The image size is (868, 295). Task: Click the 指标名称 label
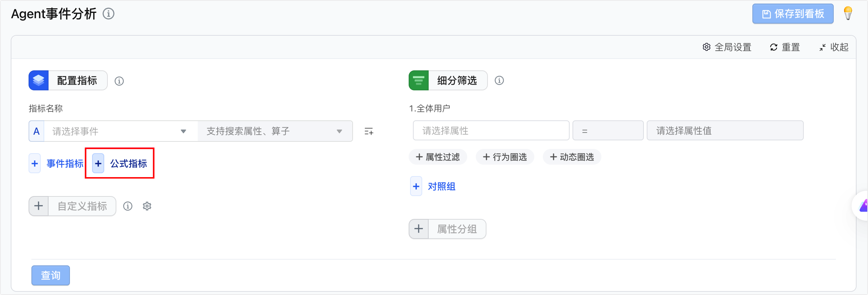coord(46,108)
